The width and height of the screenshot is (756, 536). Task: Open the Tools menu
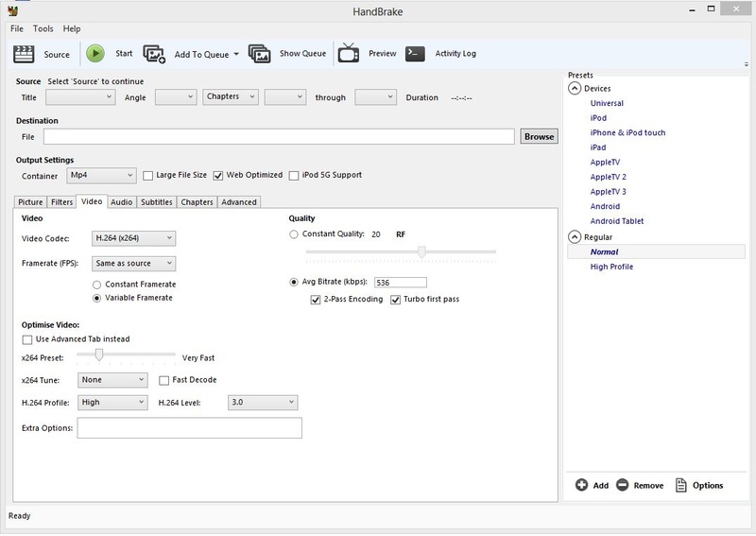point(43,29)
